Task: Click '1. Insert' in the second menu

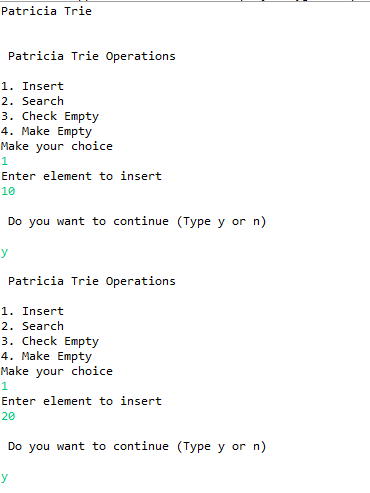Action: [x=32, y=311]
